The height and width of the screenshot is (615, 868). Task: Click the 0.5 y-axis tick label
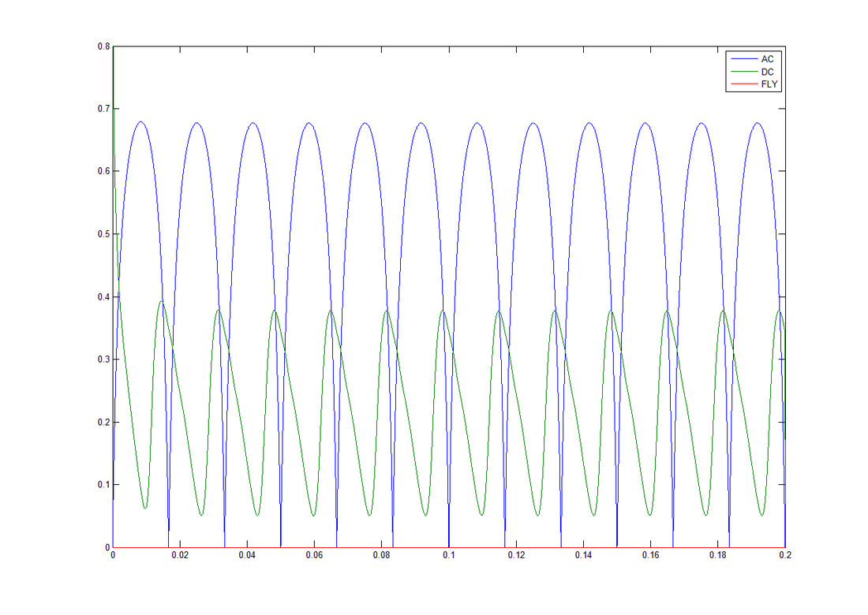coord(103,234)
